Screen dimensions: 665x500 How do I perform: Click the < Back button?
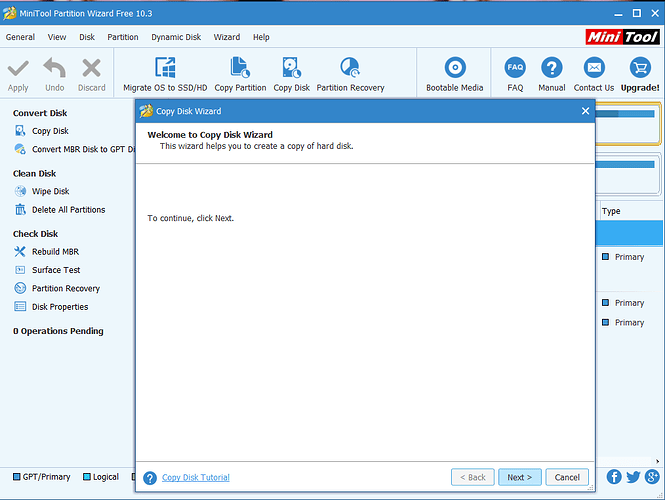click(x=473, y=477)
